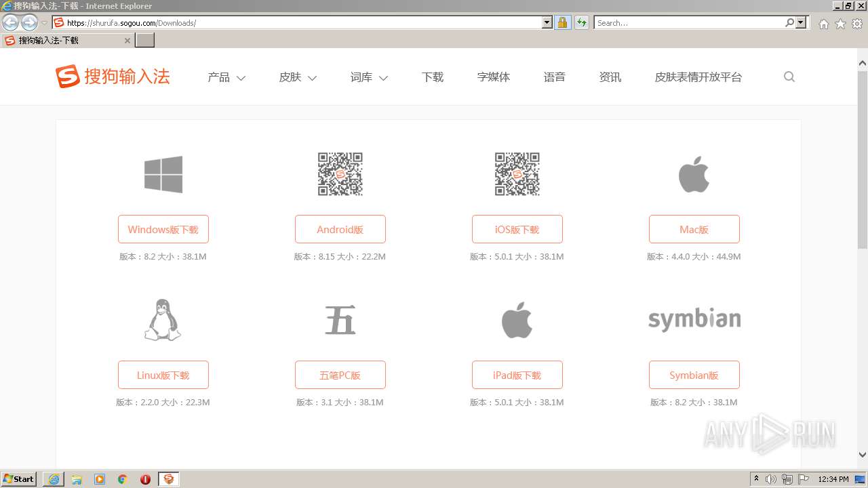Click text 版本：2.2.0 大小：22.3M
868x488 pixels.
coord(163,403)
